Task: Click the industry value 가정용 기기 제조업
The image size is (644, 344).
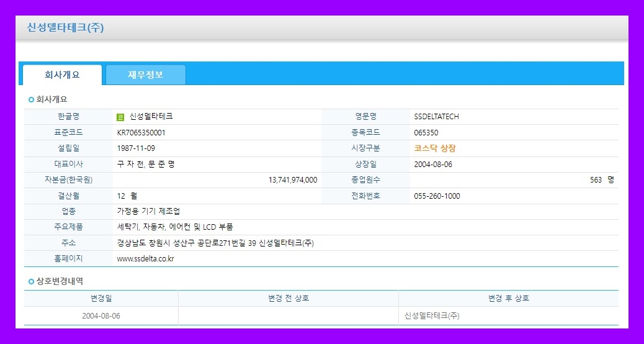Action: click(148, 212)
